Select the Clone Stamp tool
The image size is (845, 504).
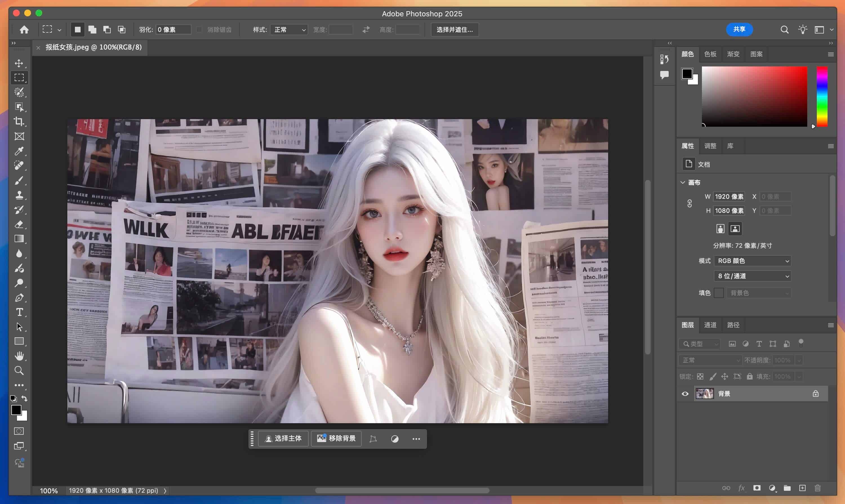(x=19, y=195)
